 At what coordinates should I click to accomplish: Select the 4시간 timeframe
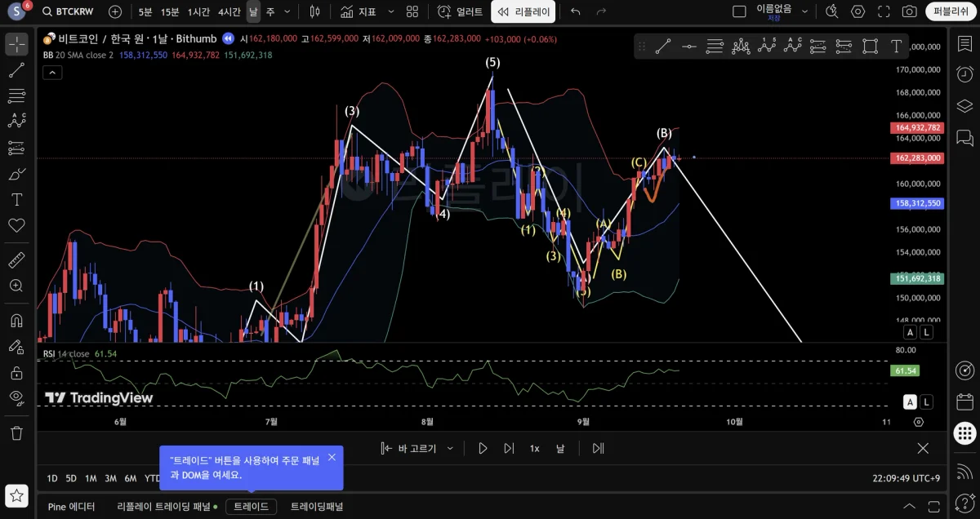(229, 11)
